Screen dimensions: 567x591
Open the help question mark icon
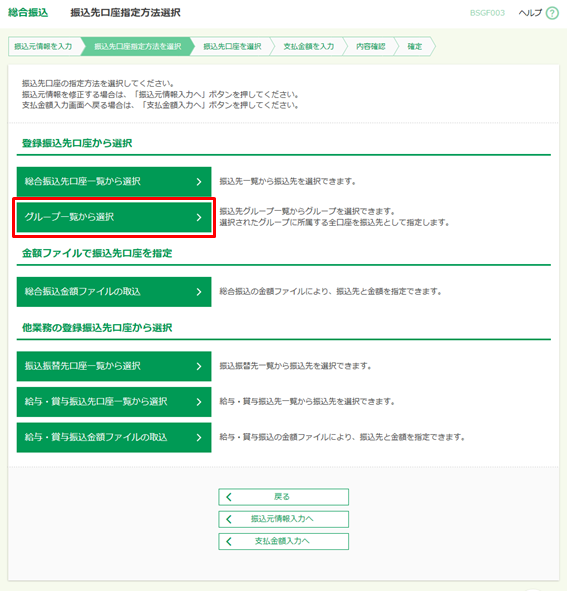tap(552, 13)
